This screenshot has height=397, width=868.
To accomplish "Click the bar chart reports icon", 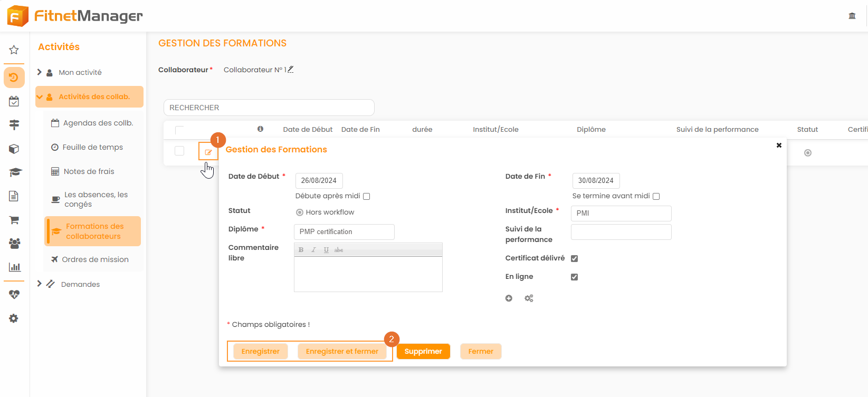I will click(x=15, y=267).
